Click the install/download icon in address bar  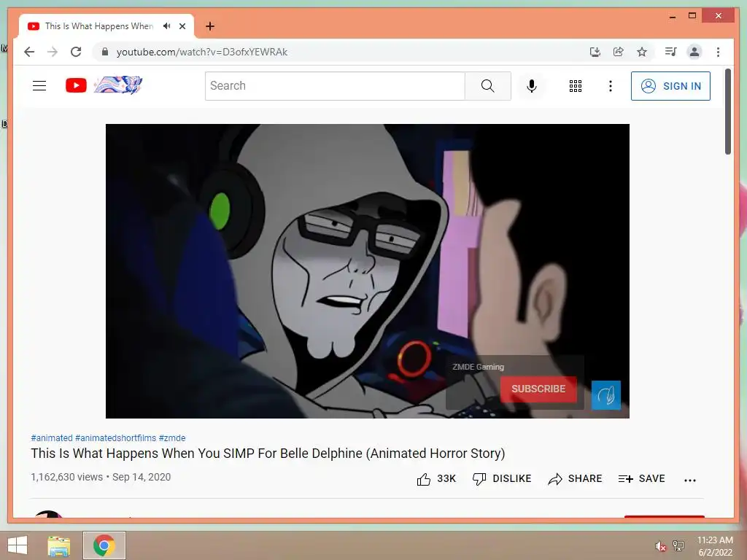coord(595,52)
